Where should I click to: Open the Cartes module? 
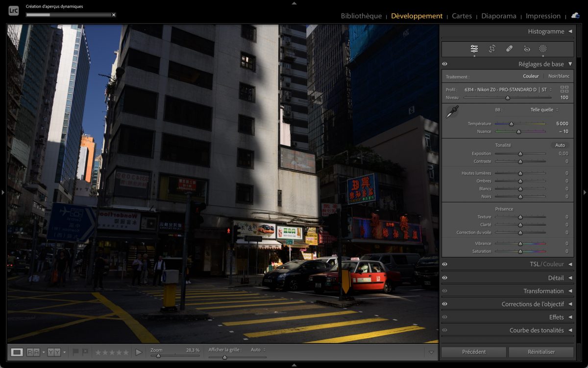pos(462,16)
